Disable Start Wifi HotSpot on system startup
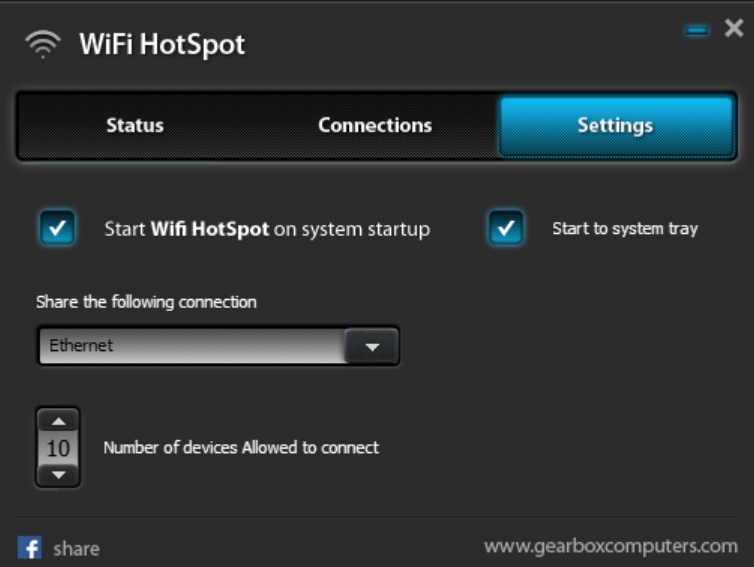The image size is (754, 567). (x=57, y=228)
